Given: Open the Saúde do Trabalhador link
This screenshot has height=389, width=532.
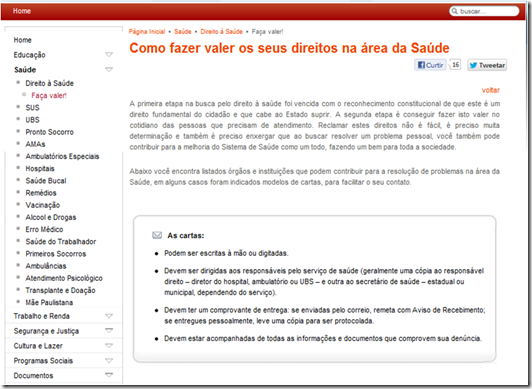Looking at the screenshot, I should pos(61,241).
